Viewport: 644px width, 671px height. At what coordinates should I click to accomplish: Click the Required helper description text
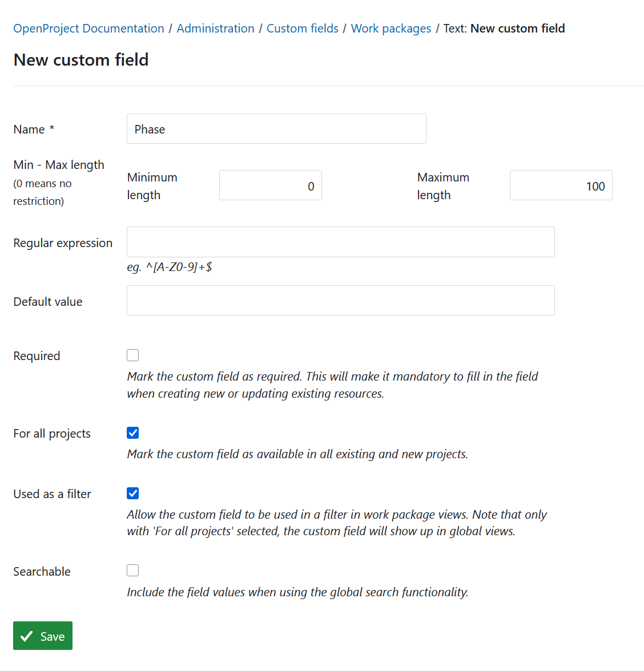tap(332, 385)
